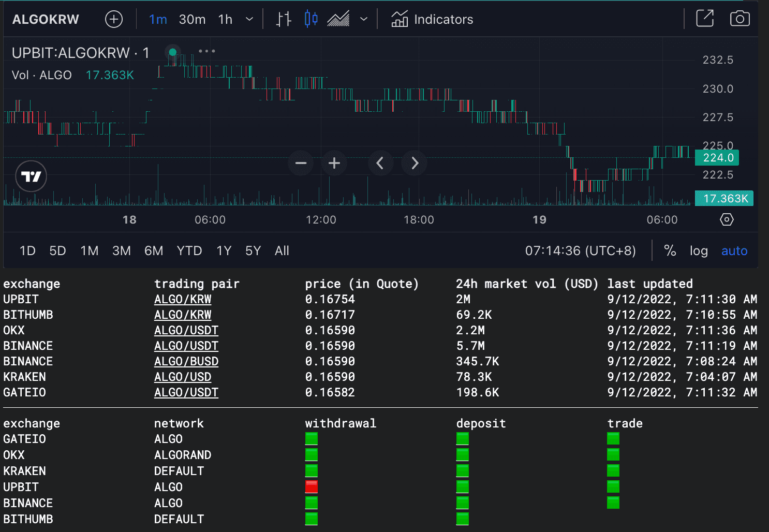Viewport: 769px width, 532px height.
Task: Open chart settings hexagon icon
Action: click(x=727, y=219)
